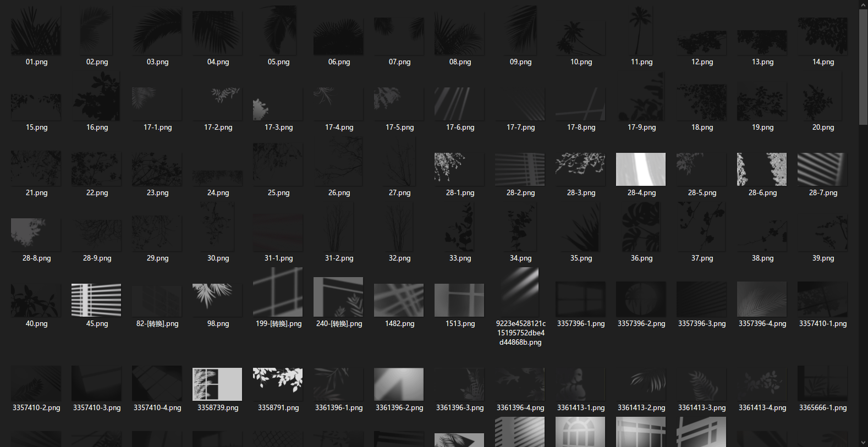Screen dimensions: 868x447
Task: Click the file name 03.png
Action: pos(157,62)
